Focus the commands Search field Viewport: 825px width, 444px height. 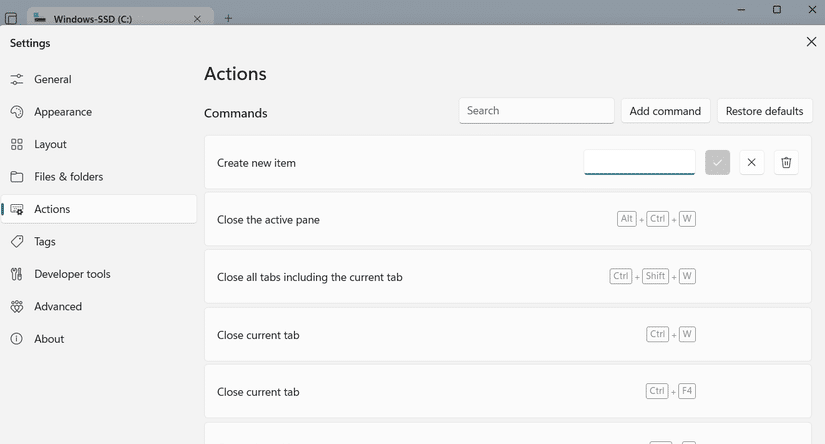tap(536, 110)
